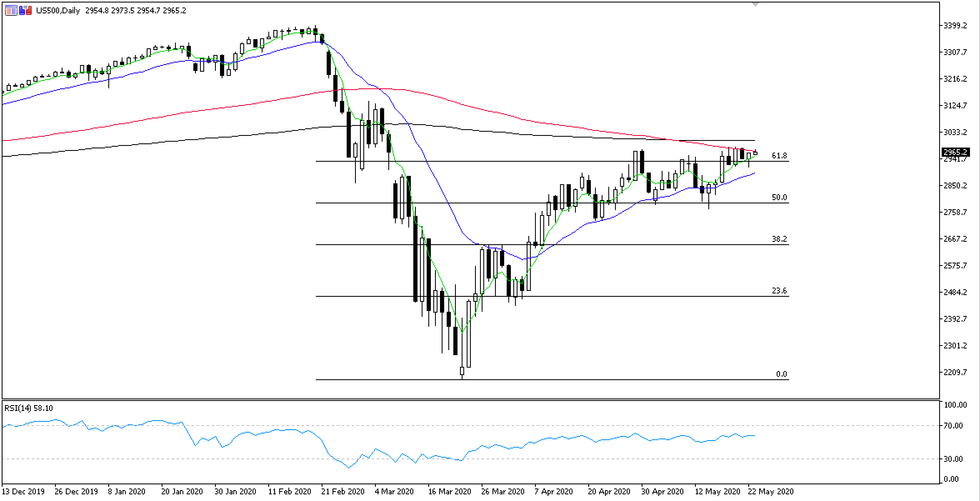Click the 2667.2 price scale value
Viewport: 980px width, 501px height.
pos(955,239)
